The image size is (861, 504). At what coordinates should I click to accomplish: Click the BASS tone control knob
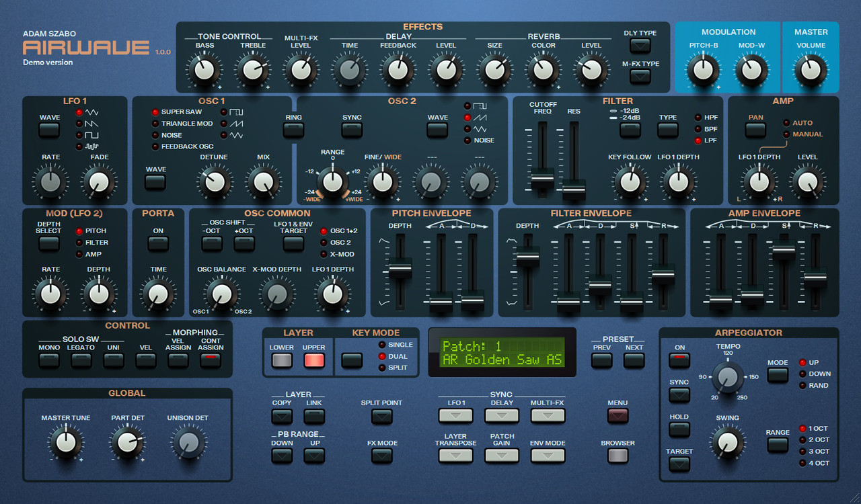tap(204, 69)
